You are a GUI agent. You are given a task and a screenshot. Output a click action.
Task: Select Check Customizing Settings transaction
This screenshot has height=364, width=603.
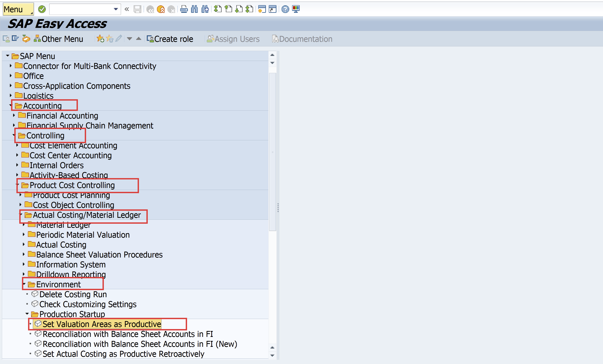coord(88,304)
